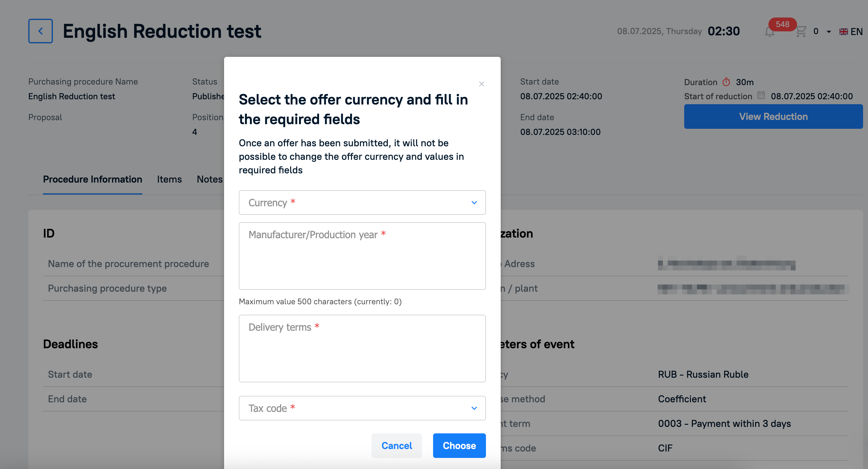Click the 548 notification badge

click(783, 24)
